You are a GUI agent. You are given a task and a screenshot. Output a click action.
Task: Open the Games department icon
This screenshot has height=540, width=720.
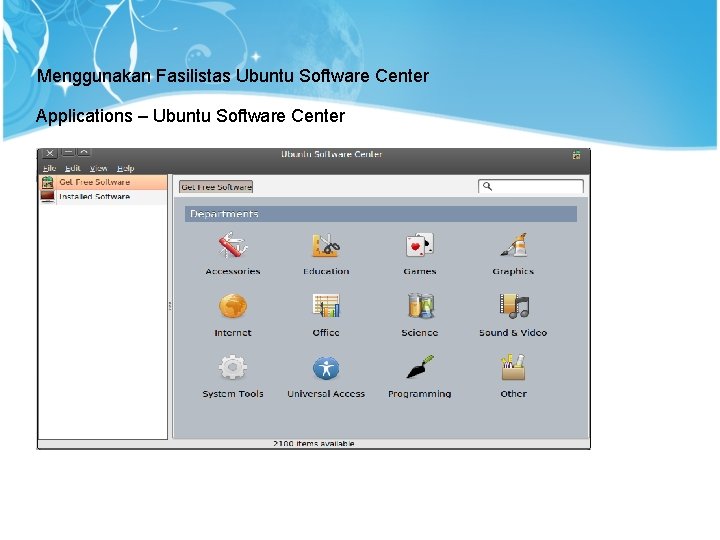coord(419,245)
